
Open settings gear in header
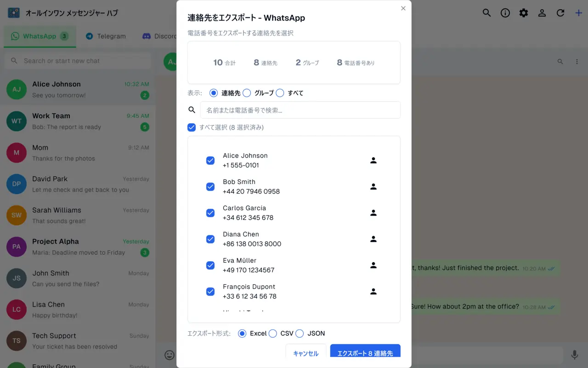coord(524,13)
